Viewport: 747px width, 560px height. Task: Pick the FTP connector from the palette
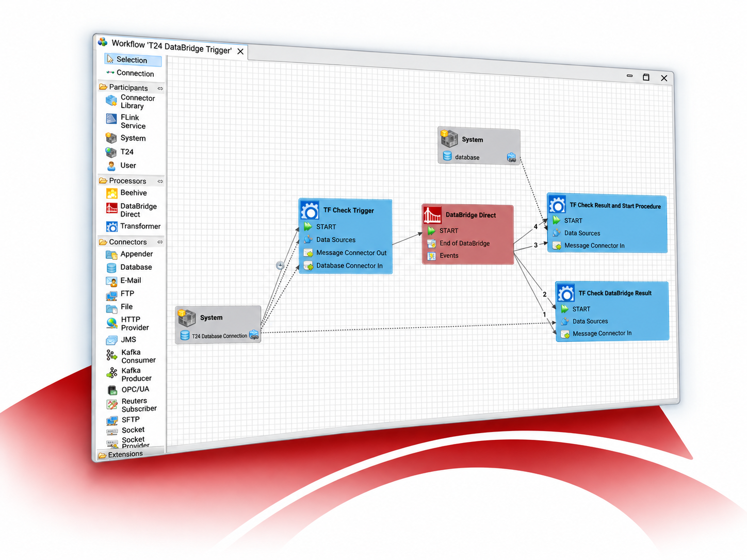120,294
